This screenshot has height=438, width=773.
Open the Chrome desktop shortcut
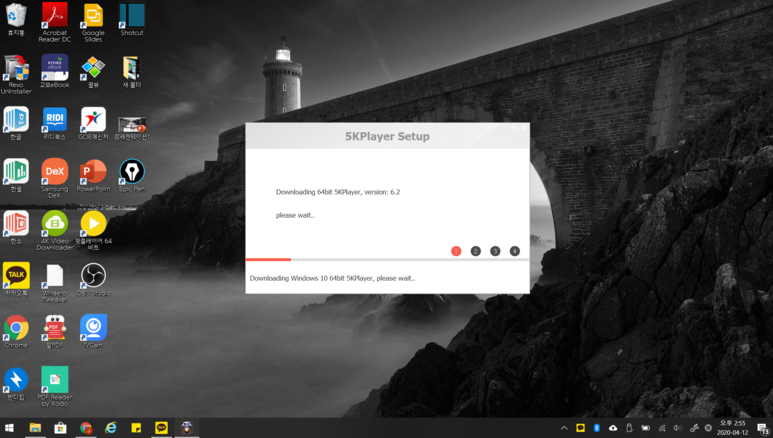click(x=16, y=331)
